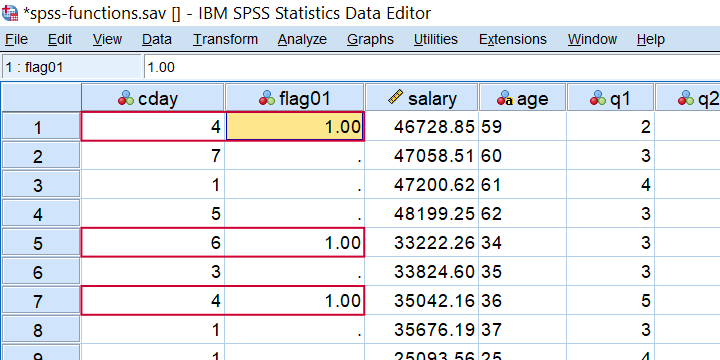Select row header 6
This screenshot has height=360, width=720.
tap(41, 271)
